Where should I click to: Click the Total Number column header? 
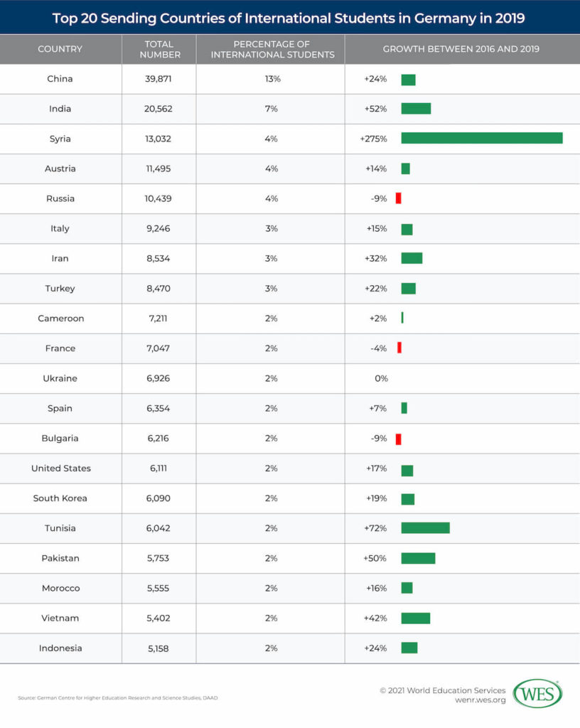point(159,49)
